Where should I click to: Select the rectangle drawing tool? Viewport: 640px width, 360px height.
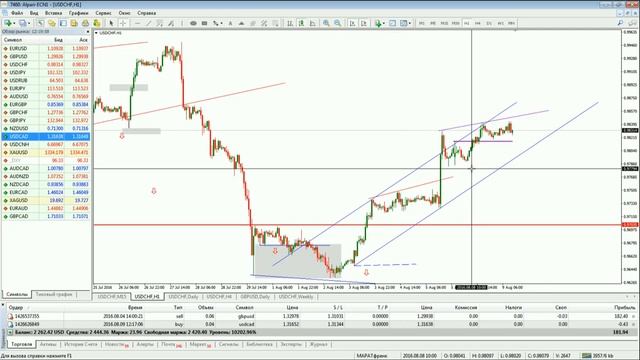(204, 23)
